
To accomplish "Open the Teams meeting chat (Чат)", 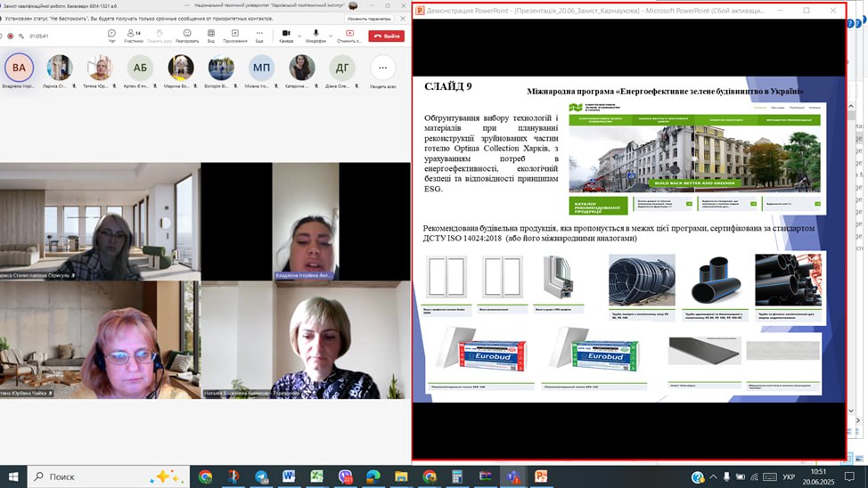I will (111, 35).
